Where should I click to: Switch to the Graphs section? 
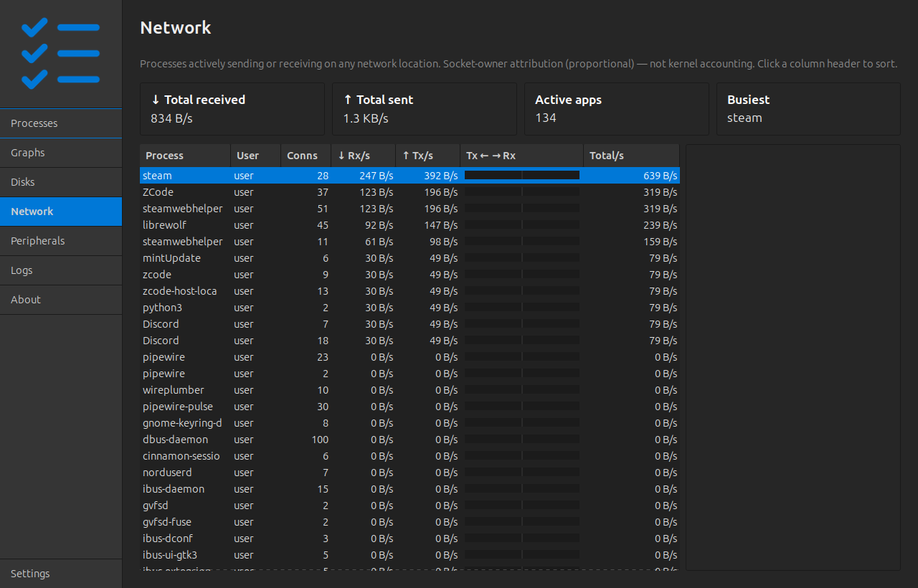61,153
